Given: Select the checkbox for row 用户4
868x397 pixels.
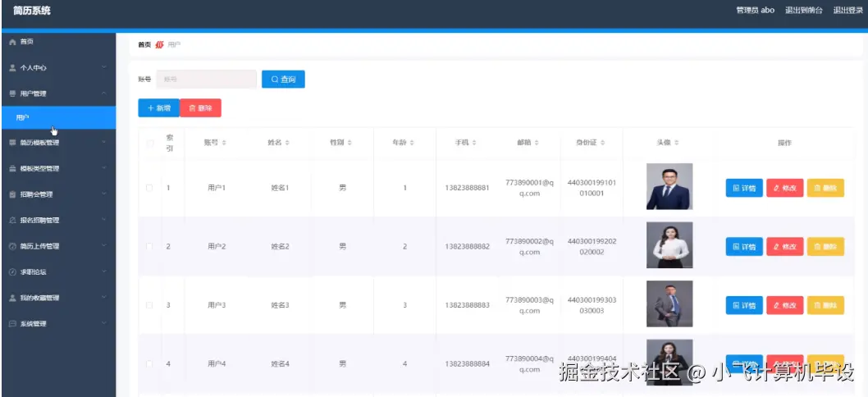Looking at the screenshot, I should (149, 363).
